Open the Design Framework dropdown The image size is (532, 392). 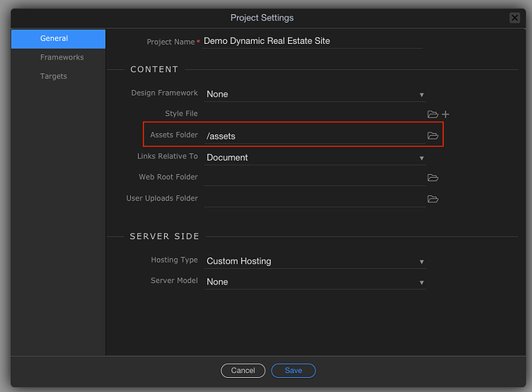(315, 94)
